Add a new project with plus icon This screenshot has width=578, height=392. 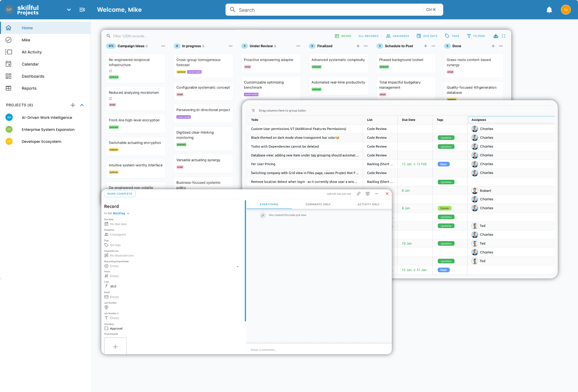(73, 105)
